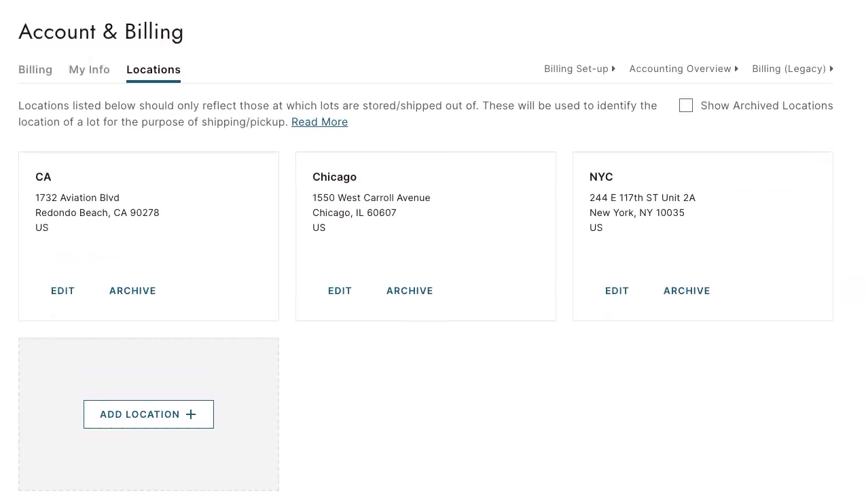The image size is (866, 504).
Task: Click the CA card Redondo Beach address
Action: (97, 213)
